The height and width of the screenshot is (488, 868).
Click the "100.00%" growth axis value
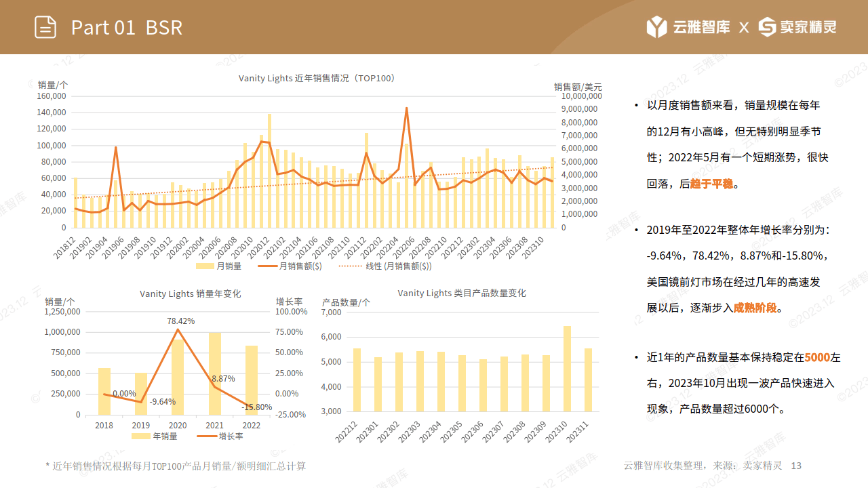291,312
